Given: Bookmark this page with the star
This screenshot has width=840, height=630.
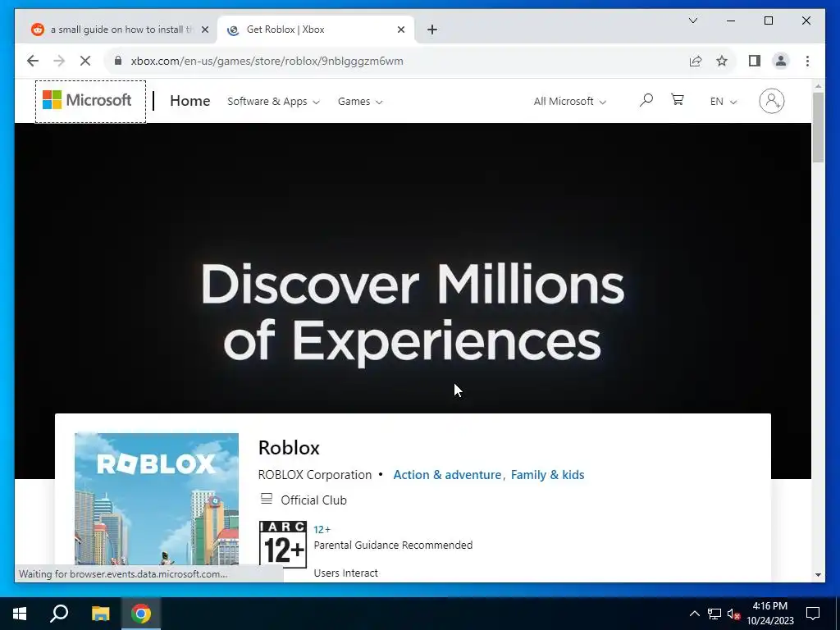Looking at the screenshot, I should [722, 61].
